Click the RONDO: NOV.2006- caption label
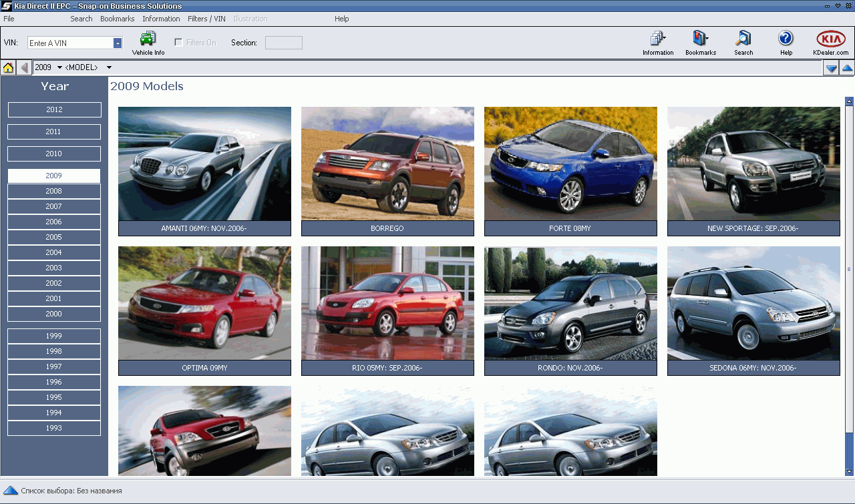Screen dimensions: 855x504 pyautogui.click(x=570, y=368)
